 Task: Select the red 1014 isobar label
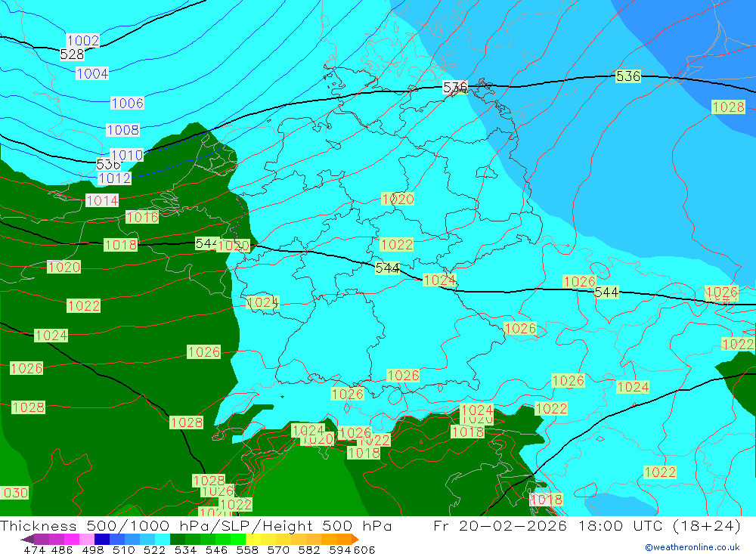102,200
